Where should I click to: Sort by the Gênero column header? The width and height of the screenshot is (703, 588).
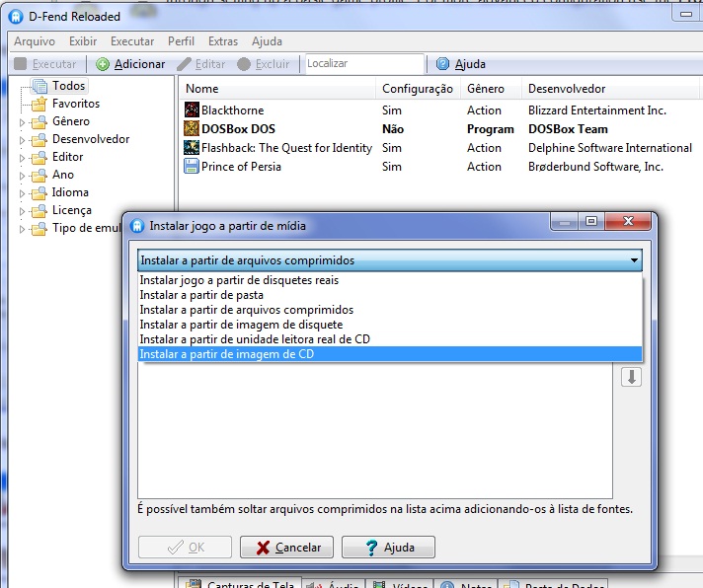coord(491,89)
